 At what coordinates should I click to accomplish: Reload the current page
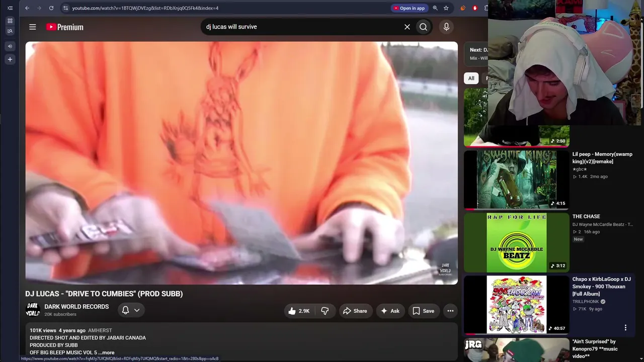pos(51,8)
